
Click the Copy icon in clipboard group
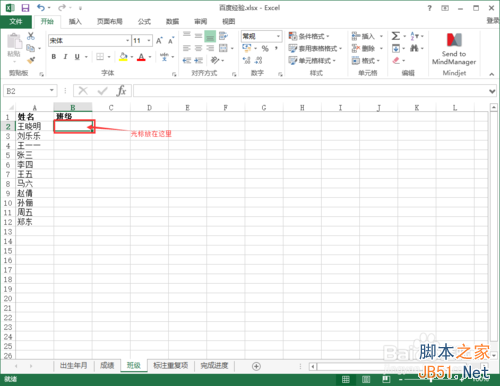click(30, 48)
